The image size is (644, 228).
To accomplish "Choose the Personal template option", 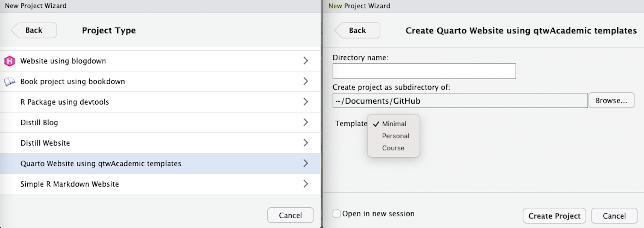I will point(396,136).
